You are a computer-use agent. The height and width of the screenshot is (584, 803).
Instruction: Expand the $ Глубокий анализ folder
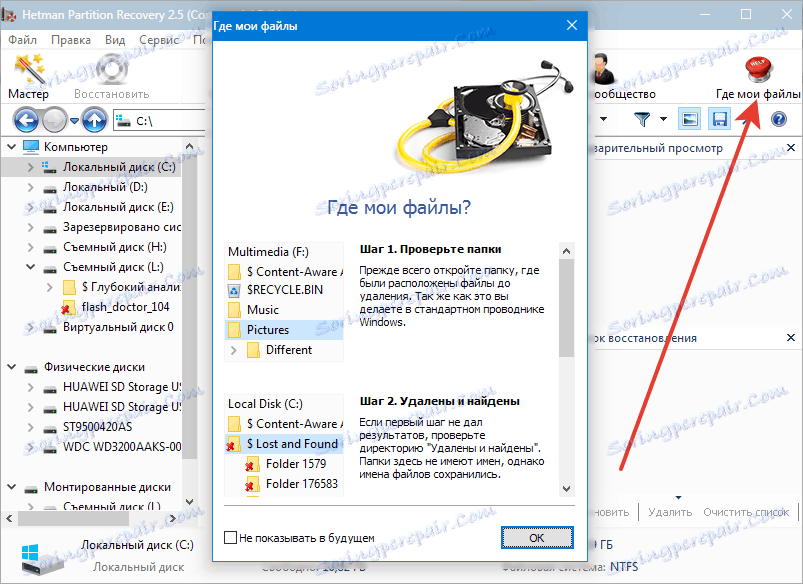point(49,287)
